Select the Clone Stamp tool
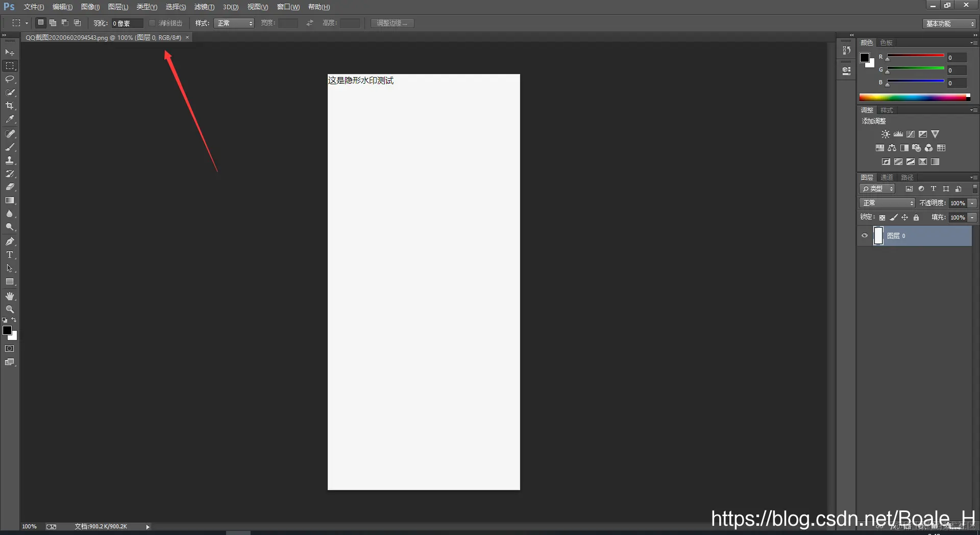Viewport: 980px width, 535px height. pos(9,160)
